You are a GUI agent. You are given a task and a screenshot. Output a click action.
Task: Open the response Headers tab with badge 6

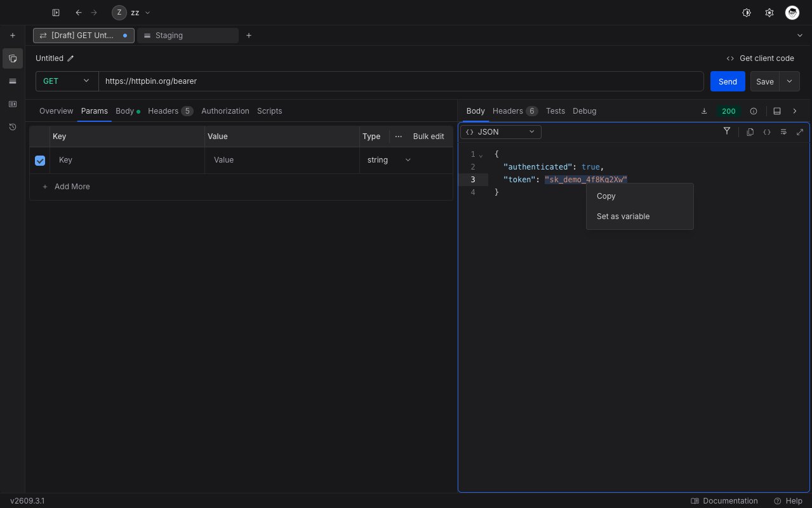coord(515,111)
